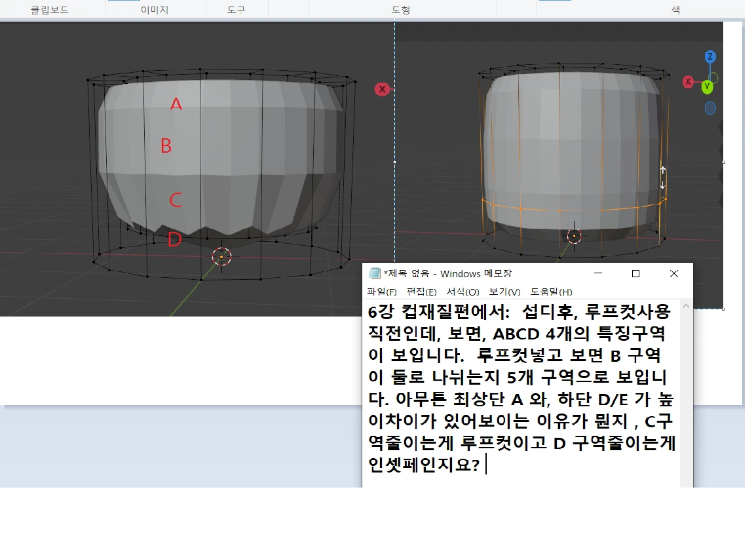Click the 도구 group in the ribbon
Screen dimensions: 756x540
coord(235,9)
